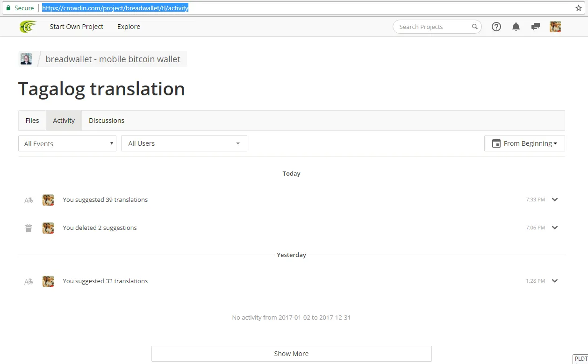Click the 'No activity from 2017-01-02' text

[x=291, y=317]
